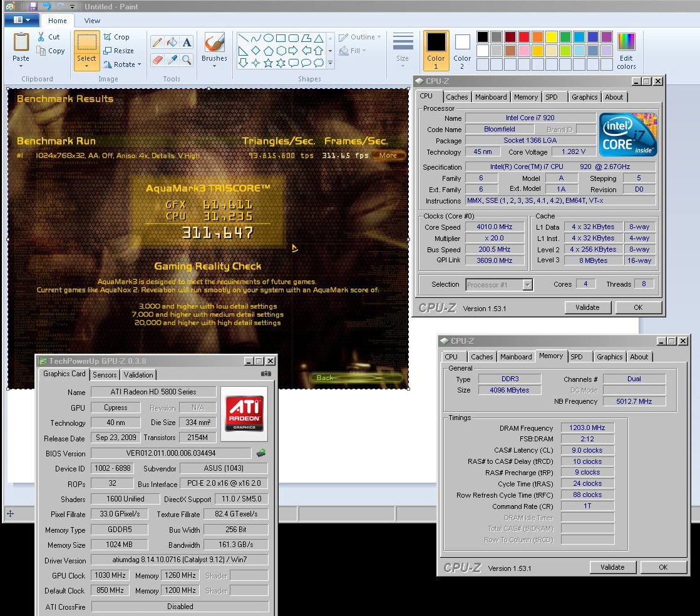Open the Edit colors rainbow icon

click(x=626, y=41)
